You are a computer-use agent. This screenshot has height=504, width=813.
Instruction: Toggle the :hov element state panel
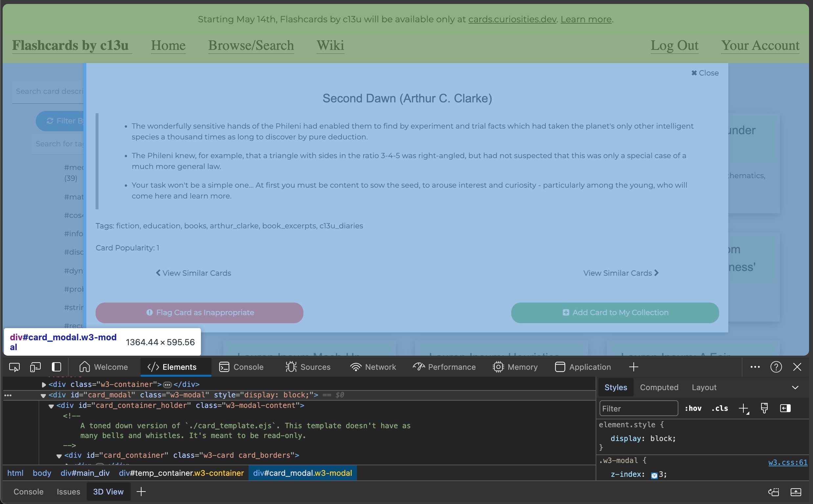[693, 408]
